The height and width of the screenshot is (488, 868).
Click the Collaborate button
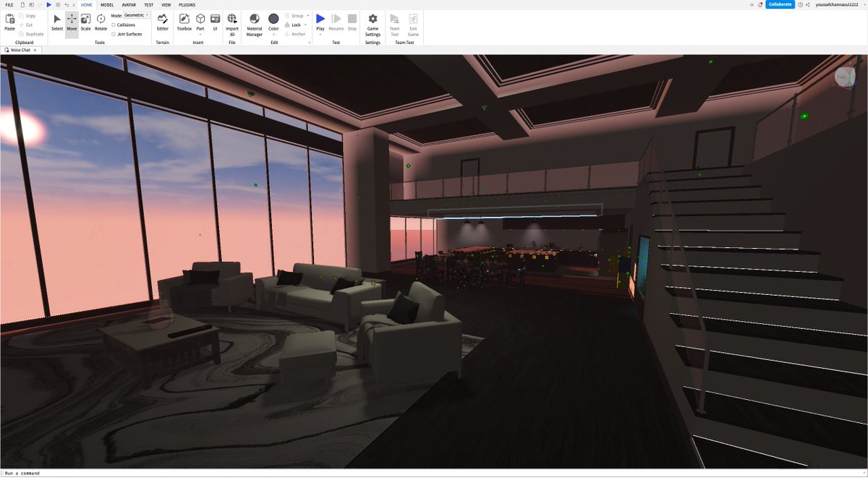tap(780, 4)
